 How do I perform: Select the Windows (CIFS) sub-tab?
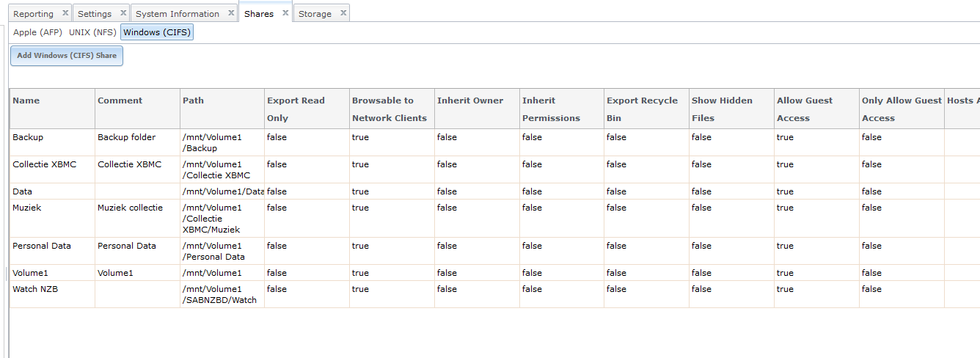[x=157, y=32]
